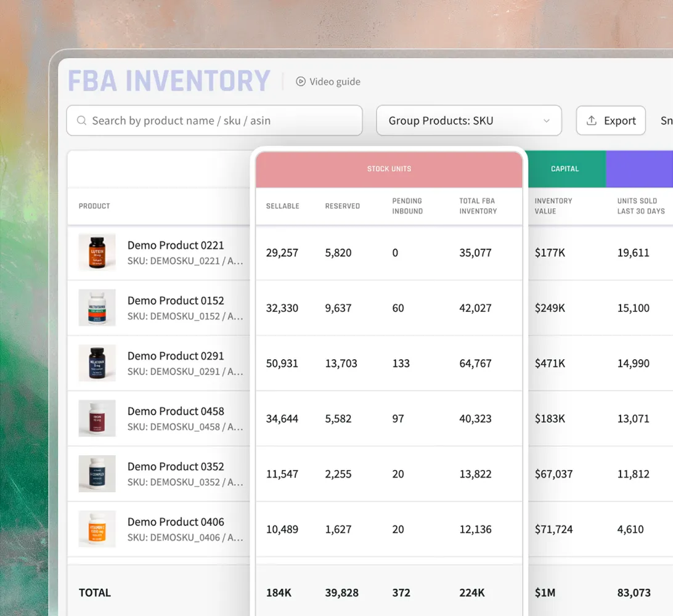Open Demo Product 0458 iron bottle thumbnail
Viewport: 673px width, 616px height.
97,418
